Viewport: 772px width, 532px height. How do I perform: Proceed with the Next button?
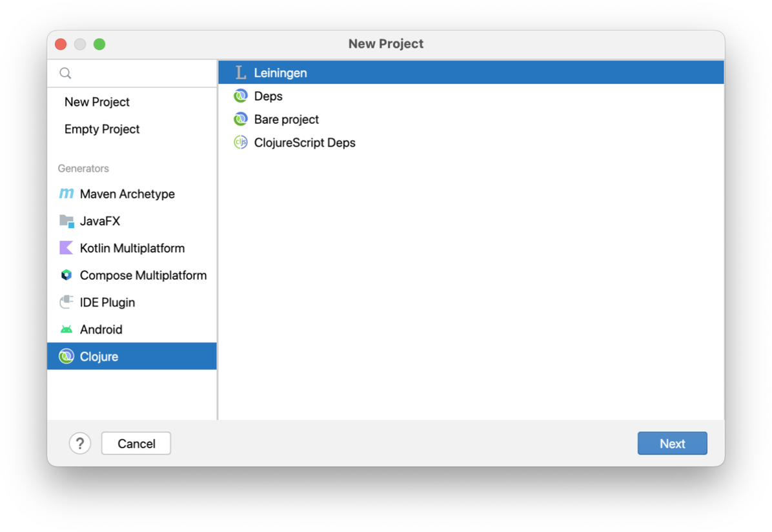click(x=672, y=444)
